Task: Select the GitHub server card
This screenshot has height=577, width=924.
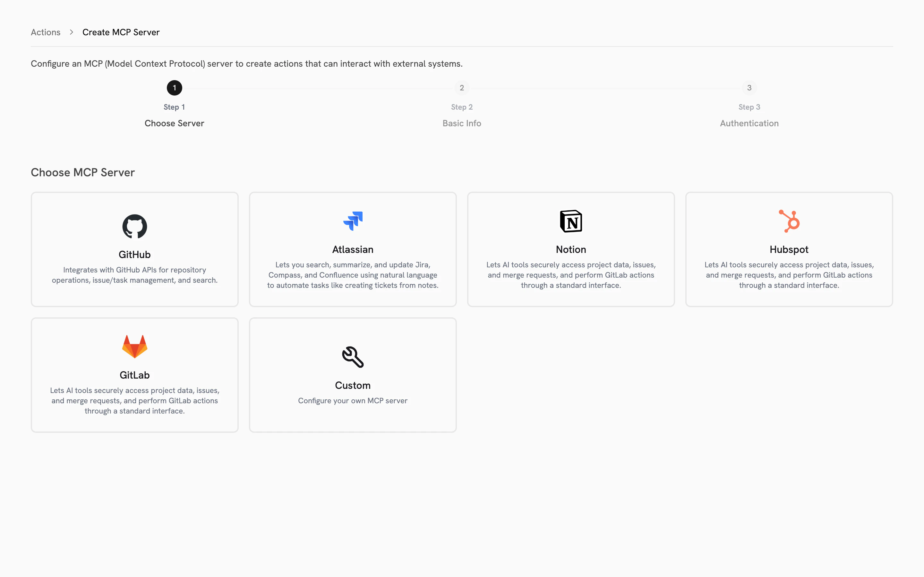Action: pos(134,249)
